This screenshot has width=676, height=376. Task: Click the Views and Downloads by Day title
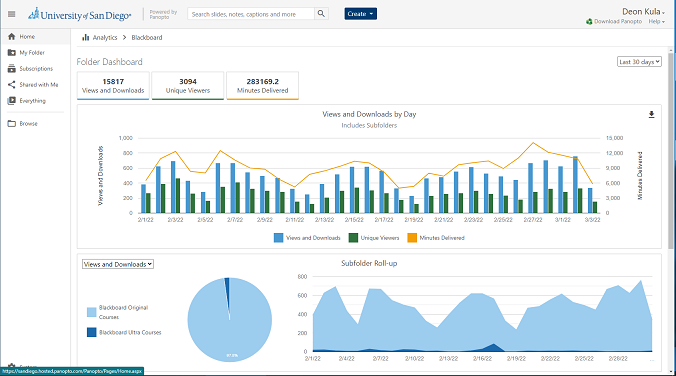point(369,114)
